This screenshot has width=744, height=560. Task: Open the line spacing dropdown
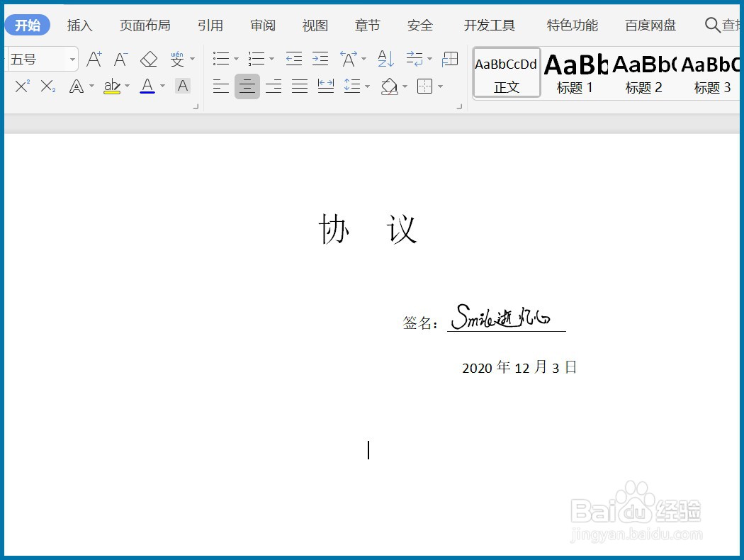(368, 86)
